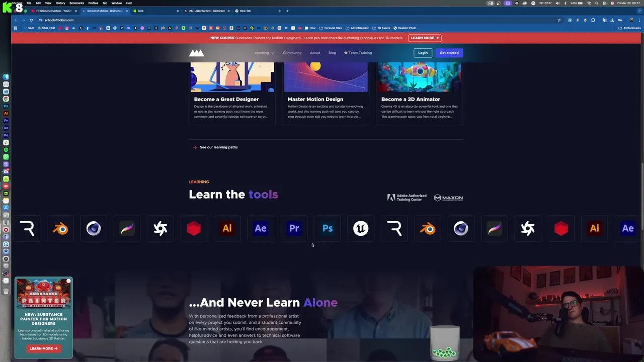The image size is (644, 362).
Task: Click the Illustrator icon left of the central After Effects icon
Action: [x=227, y=229]
